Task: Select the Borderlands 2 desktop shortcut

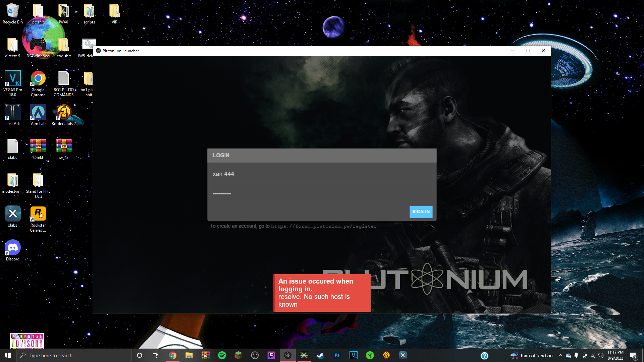Action: (64, 115)
